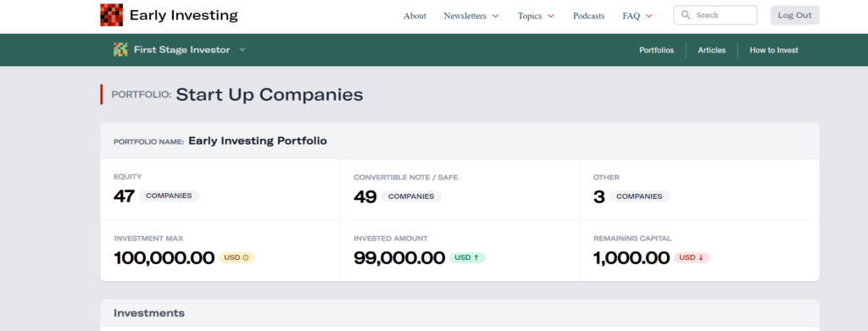Screen dimensions: 868x331
Task: Click the Convertible Note count 49
Action: (365, 196)
